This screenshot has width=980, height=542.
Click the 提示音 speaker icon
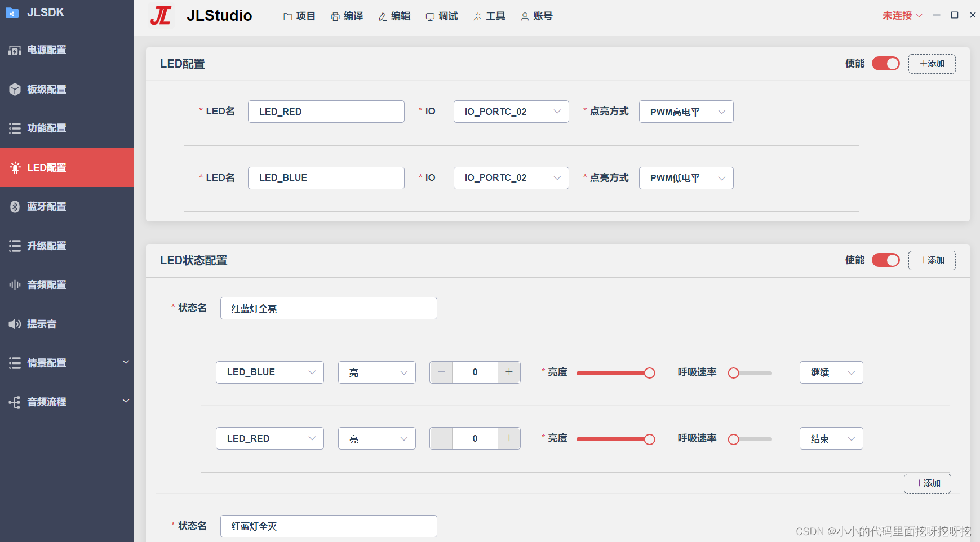15,324
